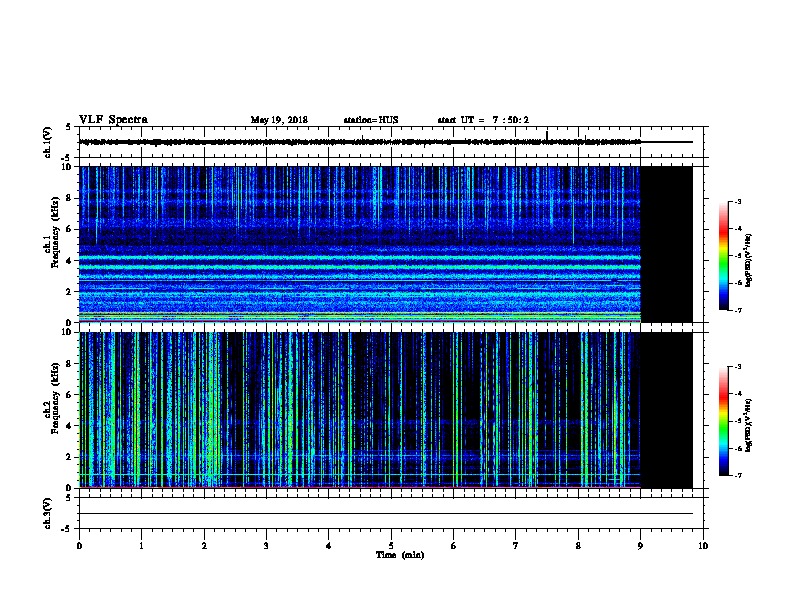Click tick label "4" on the Time (min) axis
This screenshot has height=612, width=792.
point(328,546)
